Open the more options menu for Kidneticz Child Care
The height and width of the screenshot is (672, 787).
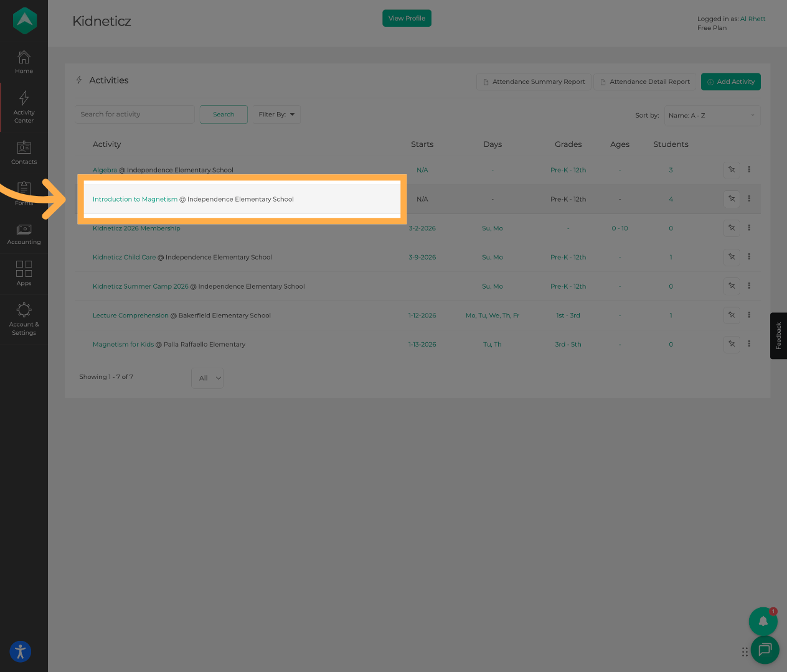(x=749, y=257)
